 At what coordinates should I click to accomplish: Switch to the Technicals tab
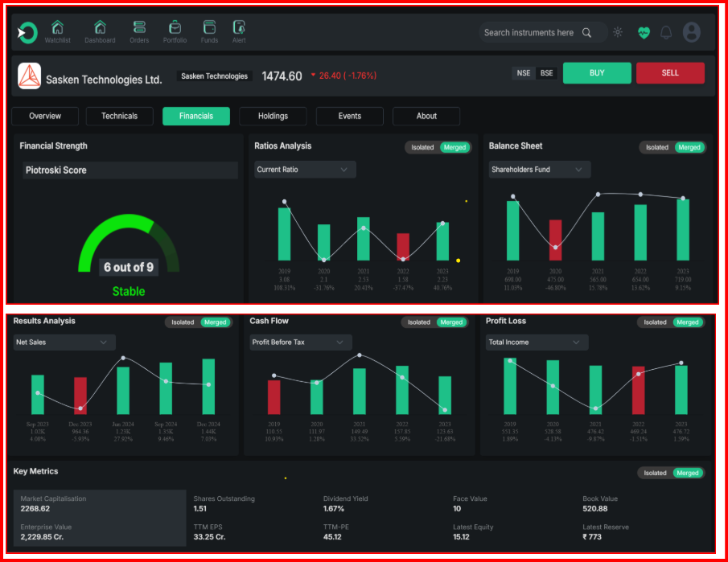[119, 116]
